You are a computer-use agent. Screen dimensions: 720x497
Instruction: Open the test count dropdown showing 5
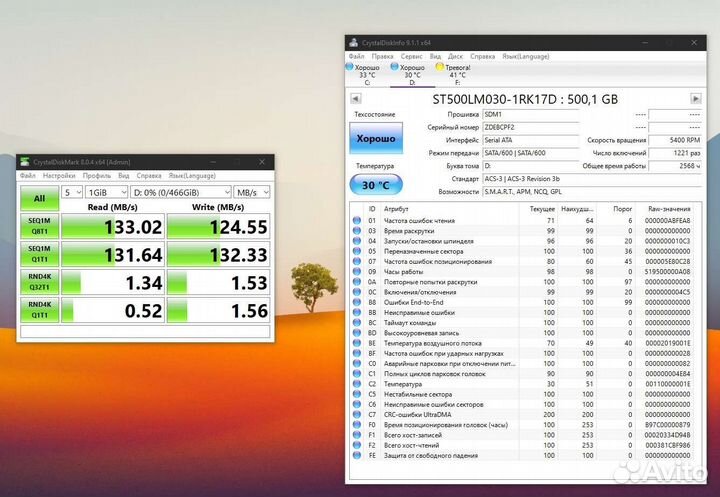point(72,191)
